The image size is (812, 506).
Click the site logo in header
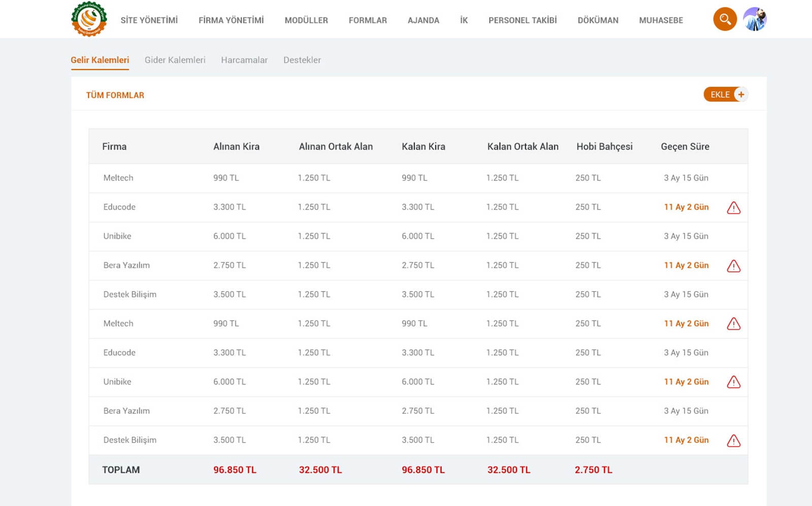click(89, 19)
